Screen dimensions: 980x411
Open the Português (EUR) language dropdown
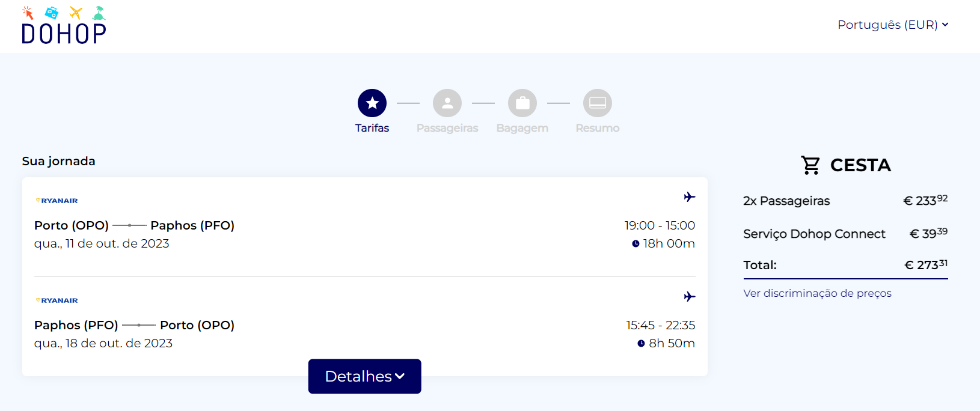tap(893, 25)
